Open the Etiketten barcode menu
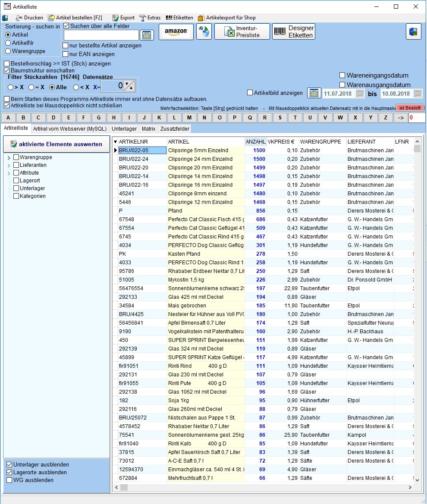The width and height of the screenshot is (427, 504). coord(179,18)
